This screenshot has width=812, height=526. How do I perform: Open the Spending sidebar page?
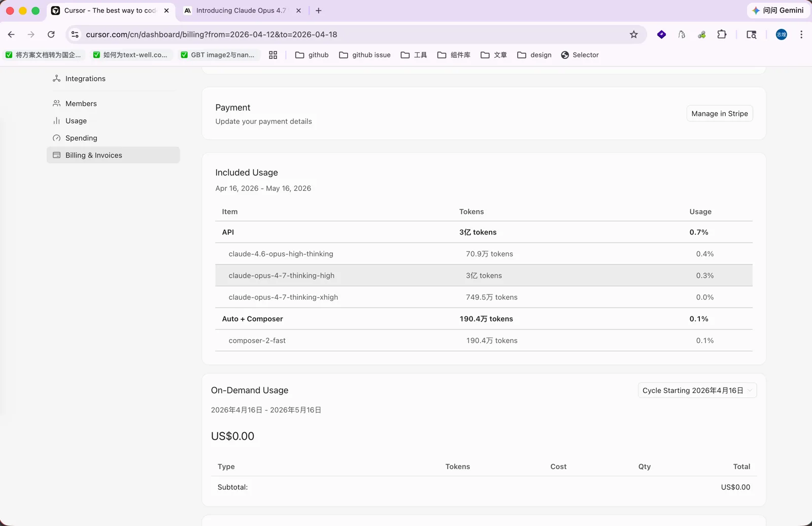113,138
